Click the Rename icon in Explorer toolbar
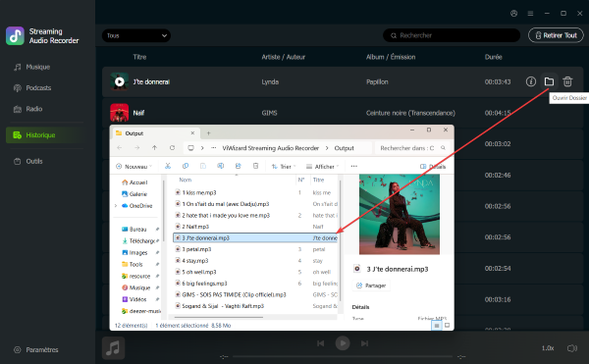 point(221,166)
